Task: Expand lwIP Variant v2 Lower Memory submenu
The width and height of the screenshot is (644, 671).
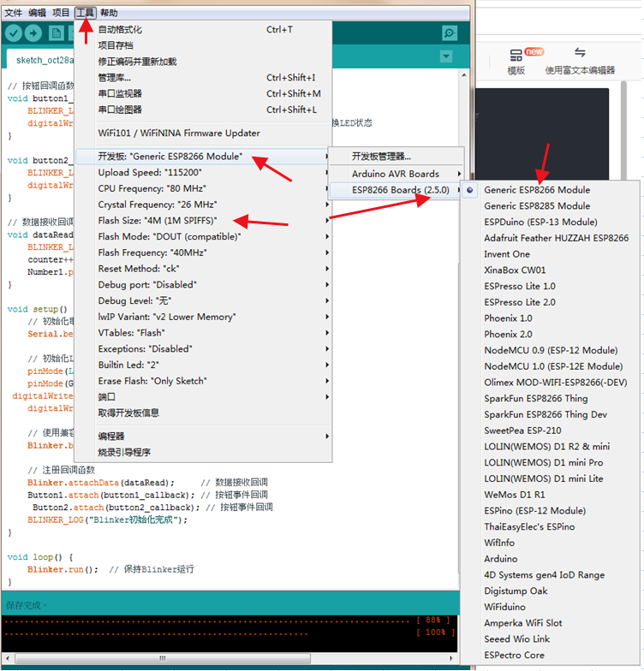Action: (x=204, y=317)
